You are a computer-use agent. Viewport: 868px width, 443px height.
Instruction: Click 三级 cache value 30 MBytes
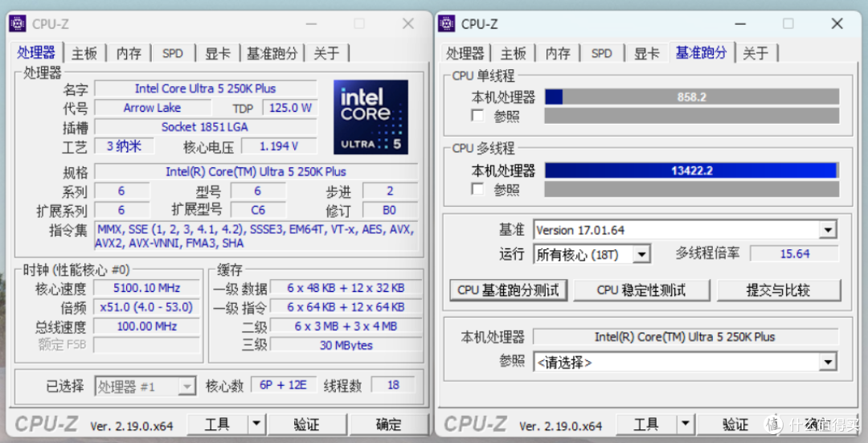pyautogui.click(x=346, y=345)
